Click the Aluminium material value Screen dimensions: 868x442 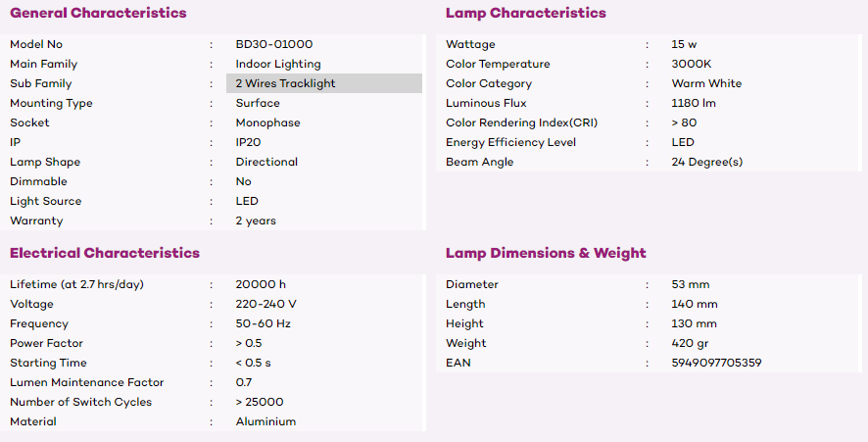[x=265, y=421]
